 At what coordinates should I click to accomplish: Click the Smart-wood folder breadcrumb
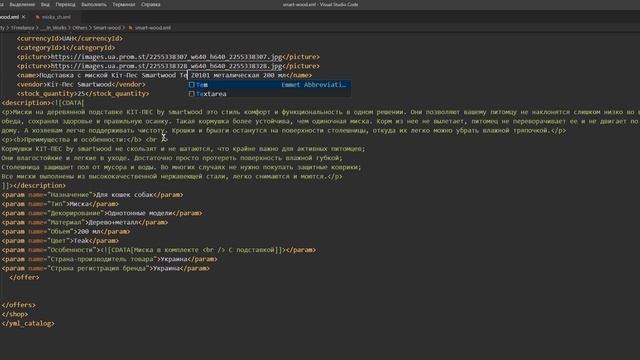click(107, 28)
